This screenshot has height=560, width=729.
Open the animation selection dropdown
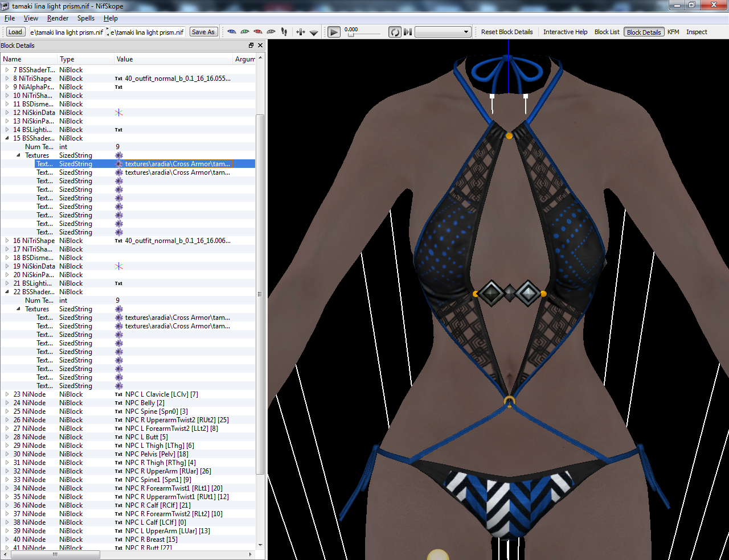coord(443,32)
